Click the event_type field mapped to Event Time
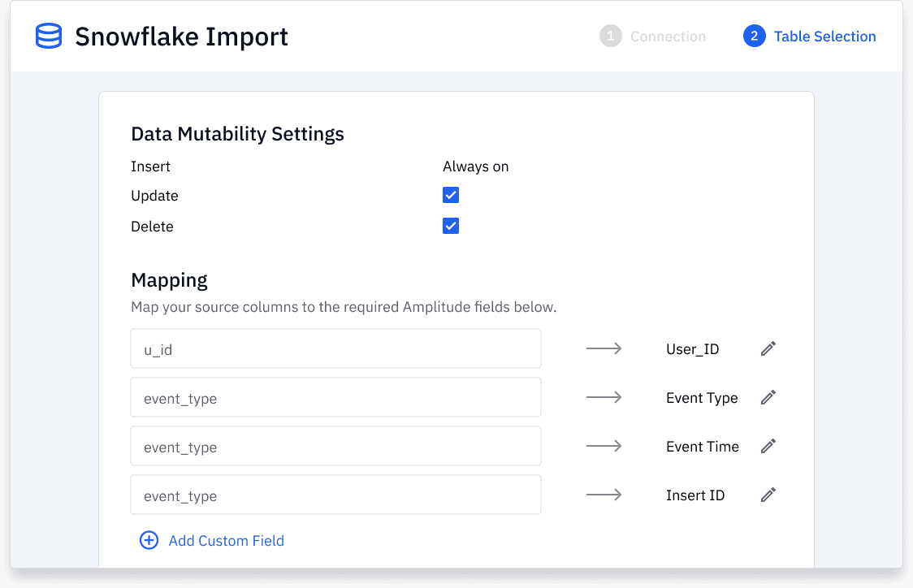 pyautogui.click(x=335, y=445)
